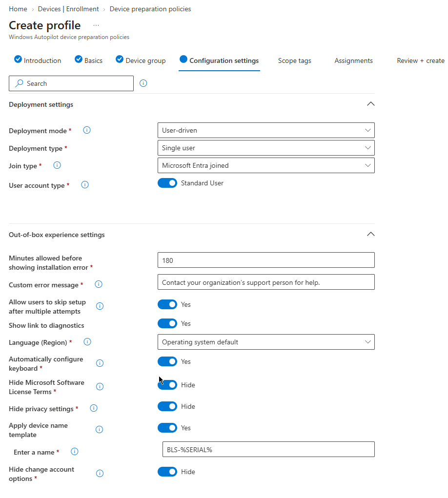Click info icon beside Enter a name
The height and width of the screenshot is (498, 448).
(x=74, y=452)
